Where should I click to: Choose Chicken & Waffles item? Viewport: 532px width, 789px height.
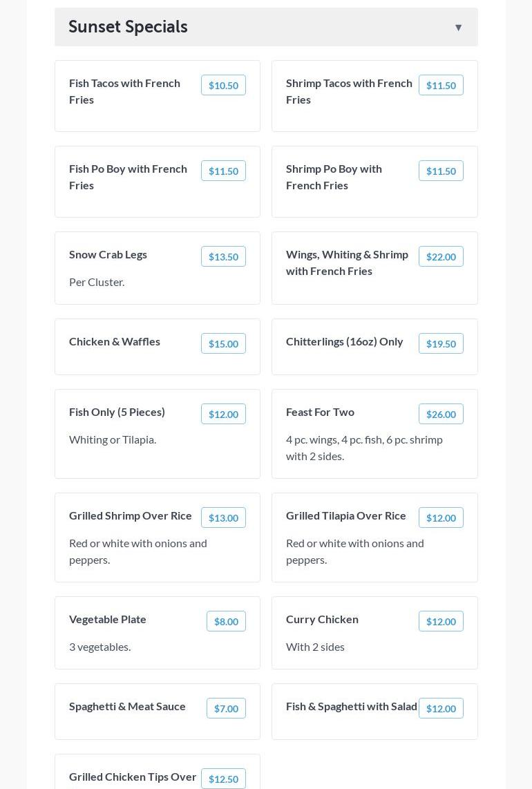tap(115, 341)
